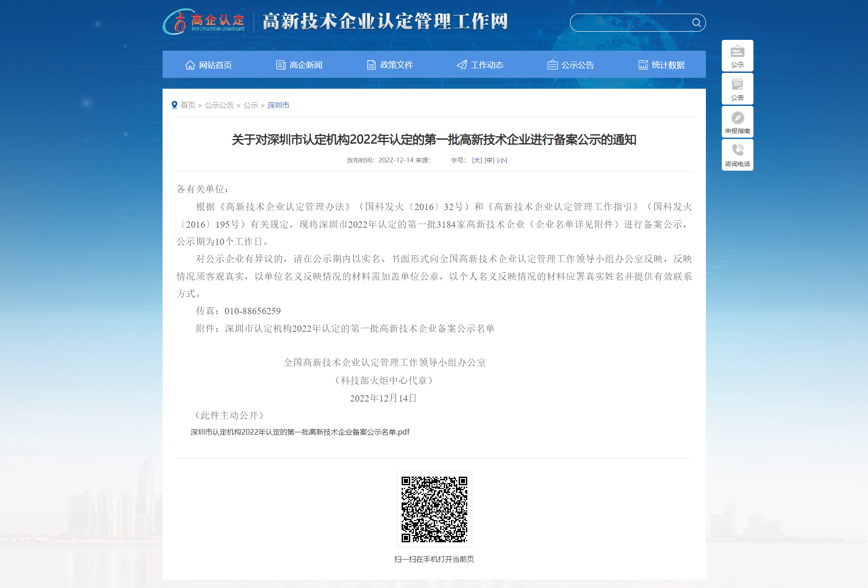Open the 公示 sidebar briefcase icon
This screenshot has height=588, width=868.
737,52
